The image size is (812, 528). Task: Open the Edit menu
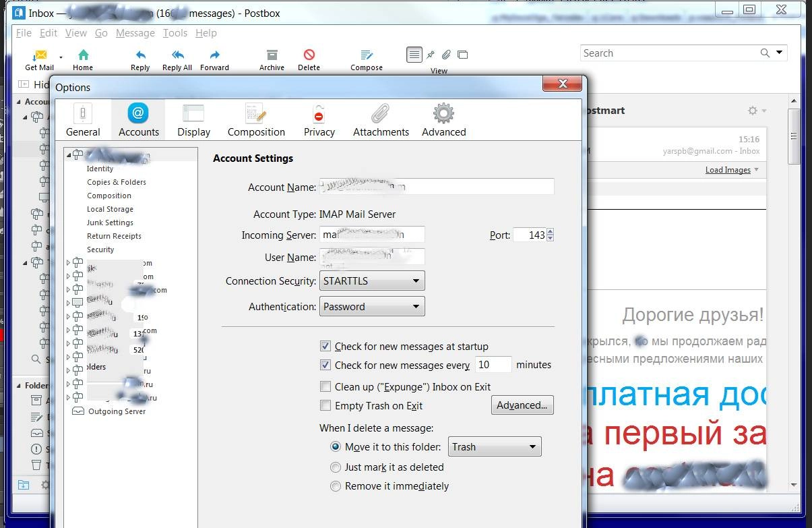pyautogui.click(x=49, y=33)
